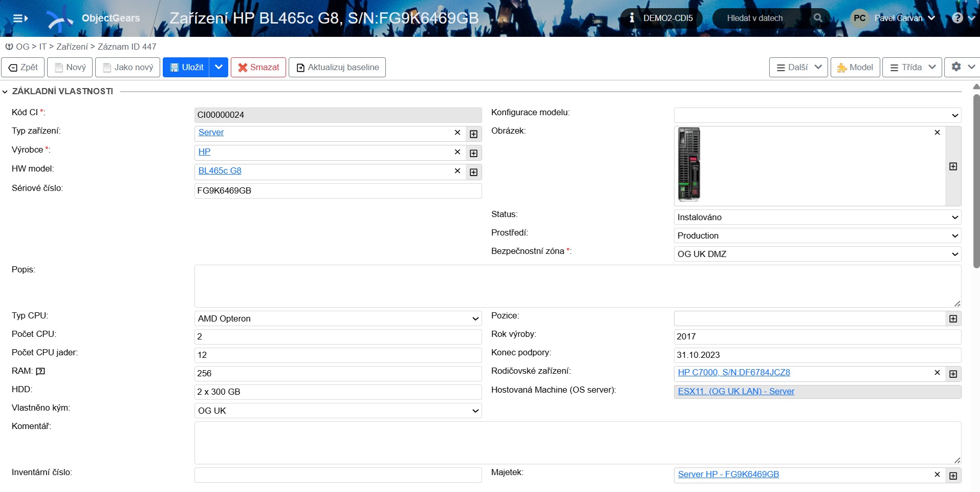
Task: Open the Další dropdown menu
Action: (x=798, y=67)
